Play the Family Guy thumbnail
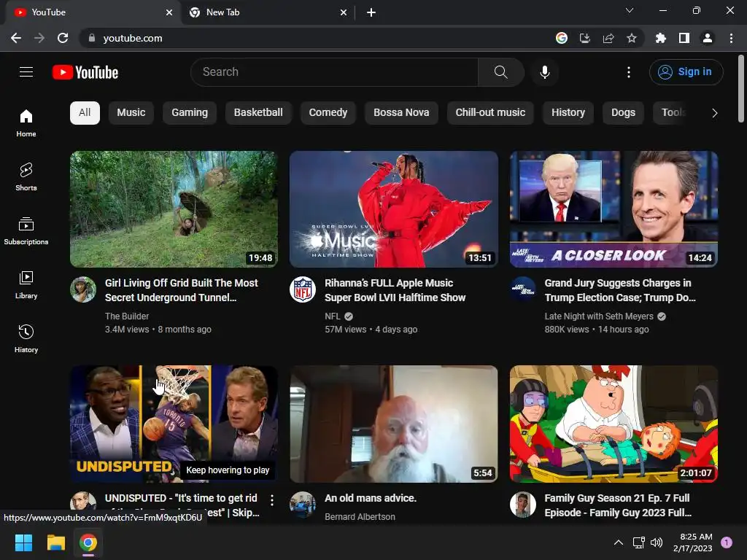 pos(614,424)
